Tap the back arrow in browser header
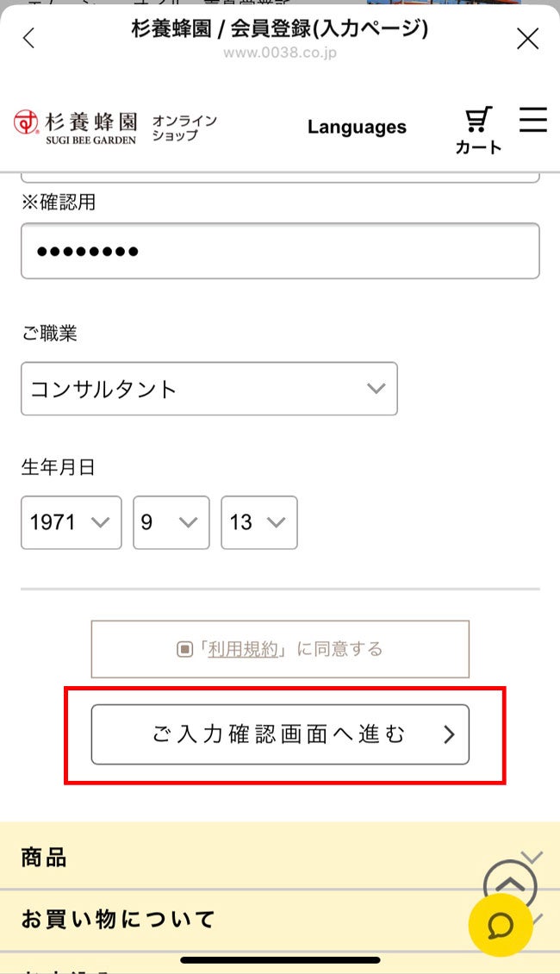Screen dimensions: 560x974 click(x=29, y=39)
